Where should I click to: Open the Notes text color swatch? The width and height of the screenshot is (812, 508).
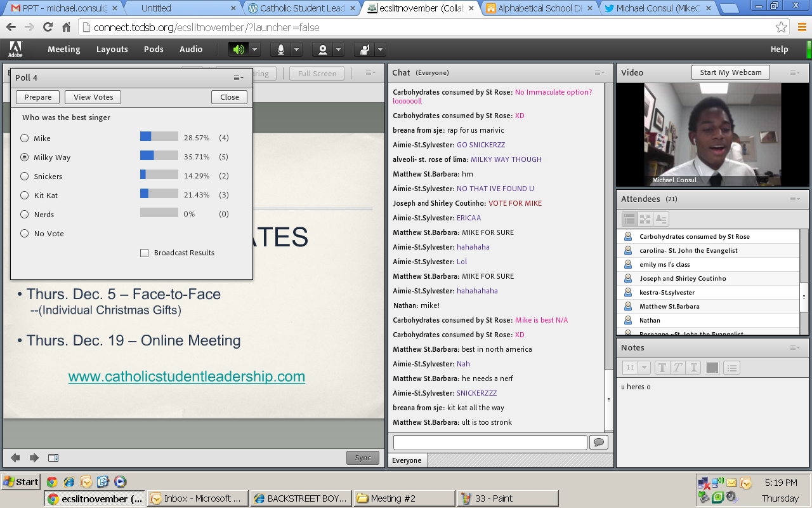click(712, 368)
